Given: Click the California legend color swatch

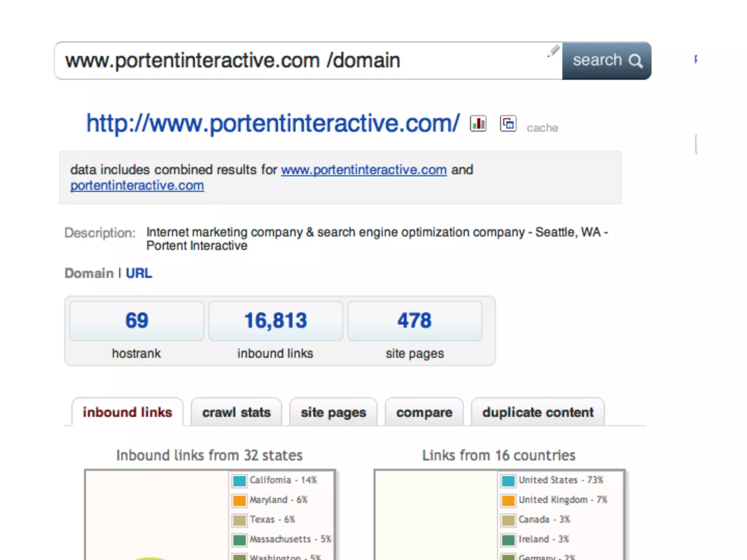Looking at the screenshot, I should coord(239,481).
